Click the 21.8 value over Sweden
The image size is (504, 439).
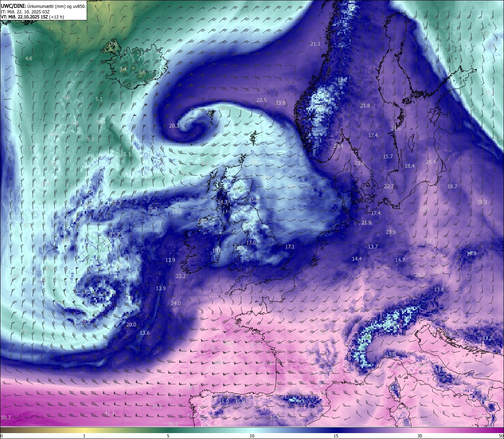click(365, 106)
